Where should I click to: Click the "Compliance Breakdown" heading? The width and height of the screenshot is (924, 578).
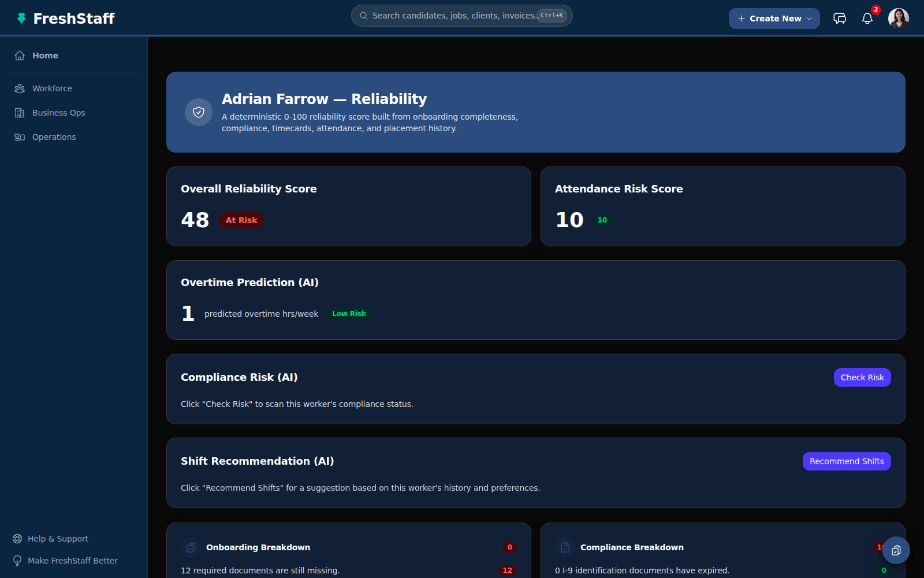(632, 547)
